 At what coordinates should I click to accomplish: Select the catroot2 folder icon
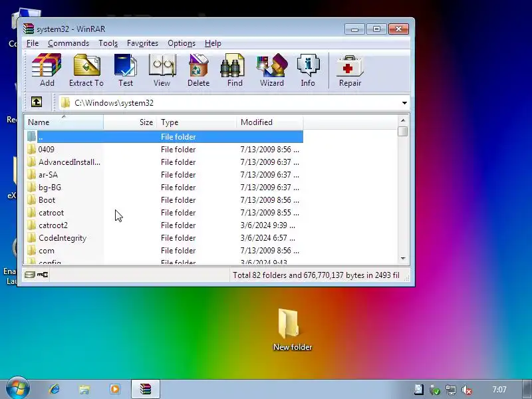[x=31, y=225]
